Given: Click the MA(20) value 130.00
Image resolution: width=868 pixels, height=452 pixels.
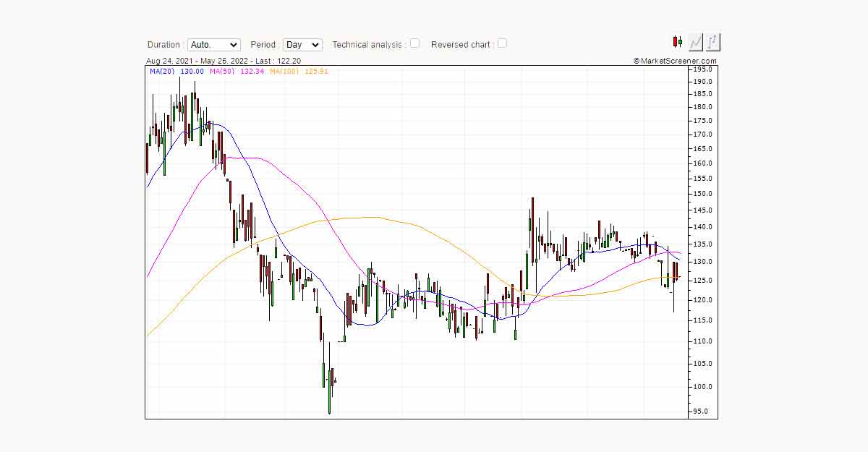Looking at the screenshot, I should click(x=192, y=72).
